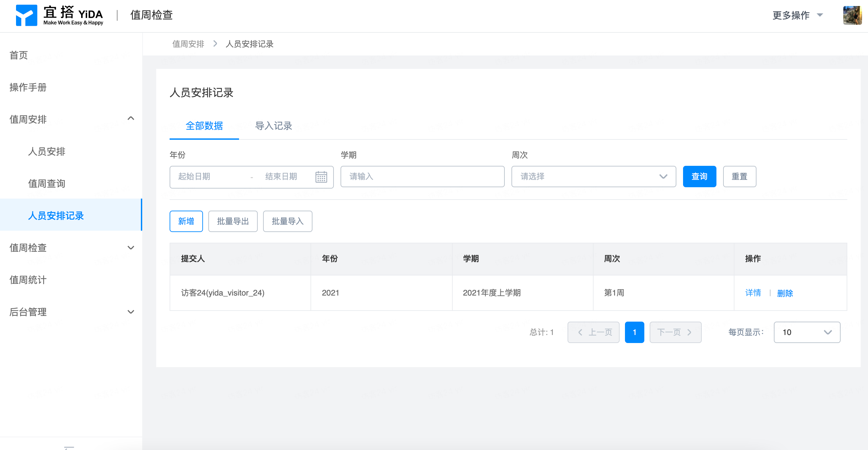Click 批量导出 button
Image resolution: width=868 pixels, height=450 pixels.
[x=232, y=221]
